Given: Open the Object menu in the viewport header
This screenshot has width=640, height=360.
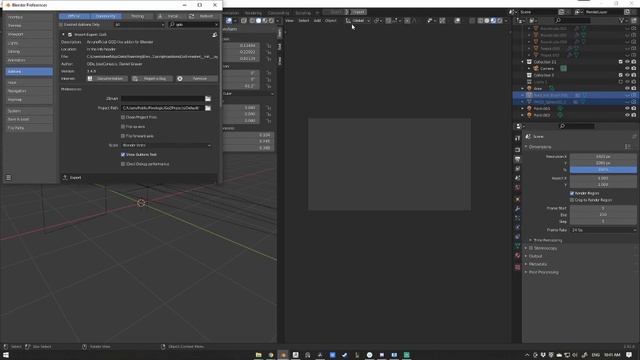Looking at the screenshot, I should 331,20.
